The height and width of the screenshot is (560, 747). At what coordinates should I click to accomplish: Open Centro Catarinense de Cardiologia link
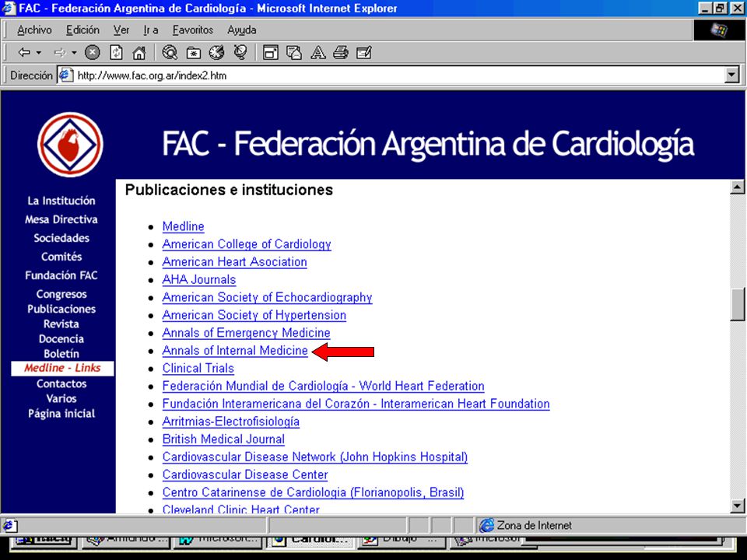tap(313, 492)
